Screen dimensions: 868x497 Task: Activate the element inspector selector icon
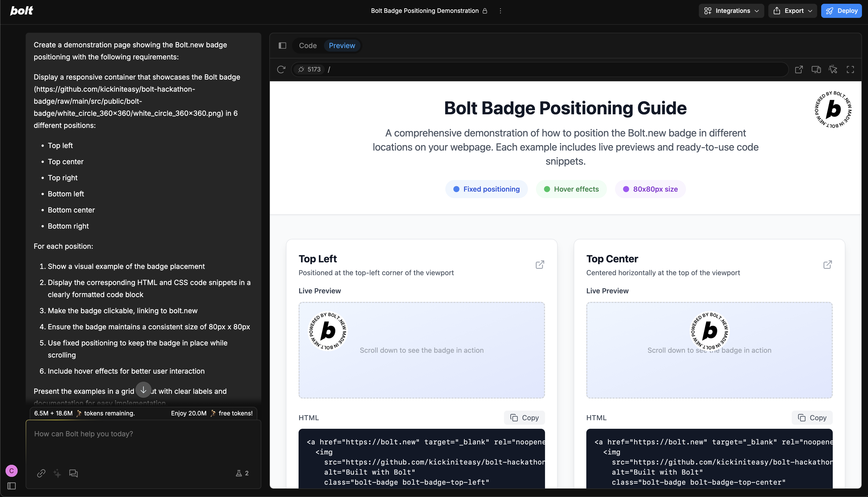coord(833,69)
